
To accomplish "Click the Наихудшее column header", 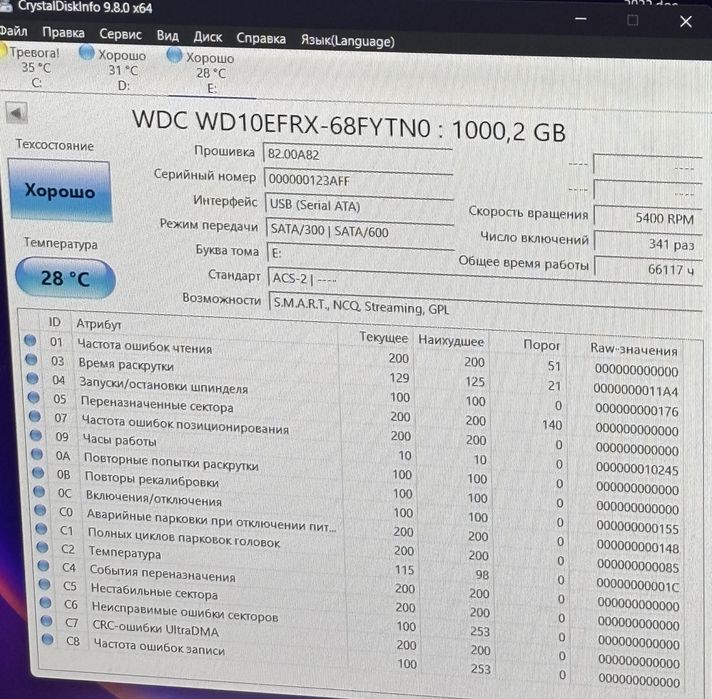I will click(451, 341).
